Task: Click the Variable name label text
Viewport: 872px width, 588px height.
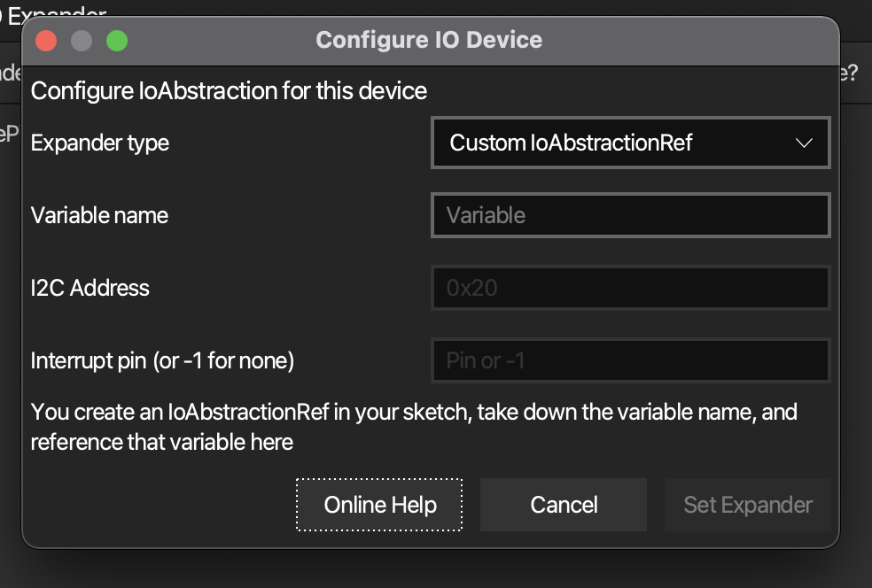Action: click(x=99, y=214)
